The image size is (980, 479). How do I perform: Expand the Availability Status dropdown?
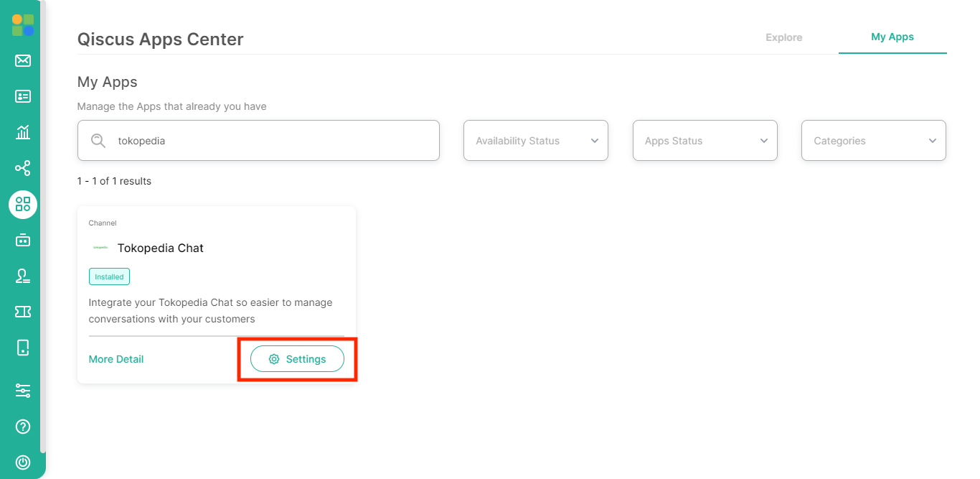536,141
